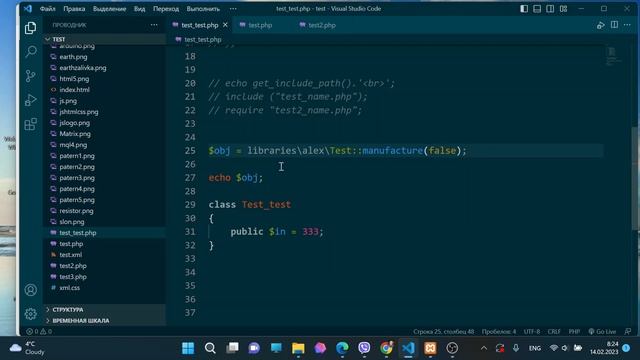The image size is (640, 360).
Task: Click the open changes icon in editor toolbar
Action: click(x=601, y=25)
